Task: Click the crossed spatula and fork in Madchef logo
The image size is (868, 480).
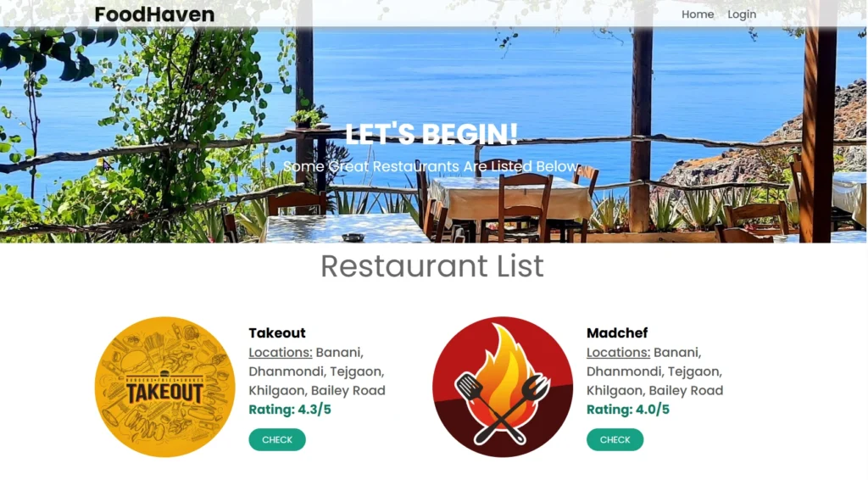Action: (503, 408)
